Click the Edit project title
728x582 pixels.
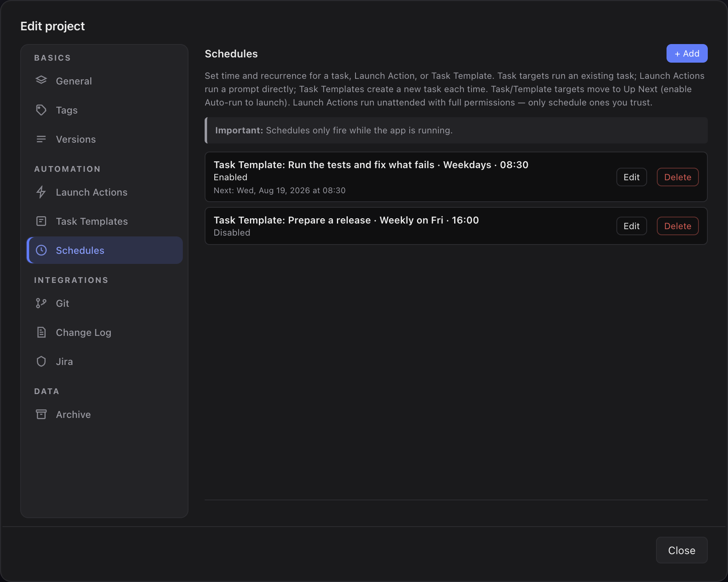click(x=53, y=26)
